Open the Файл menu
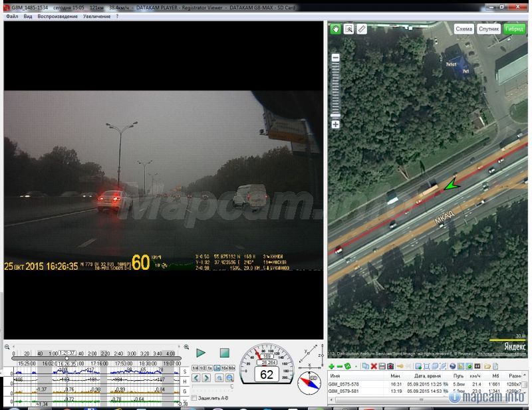This screenshot has width=532, height=410. (x=12, y=16)
